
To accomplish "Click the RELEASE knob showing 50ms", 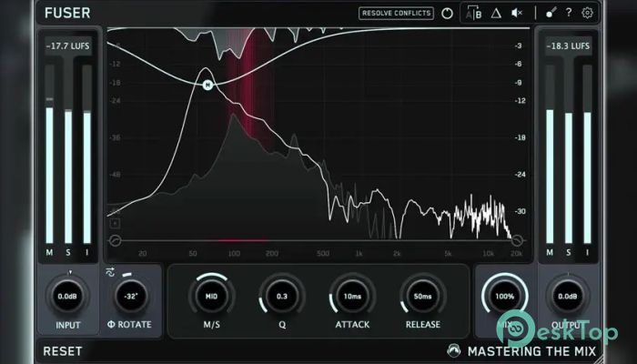I will tap(422, 297).
